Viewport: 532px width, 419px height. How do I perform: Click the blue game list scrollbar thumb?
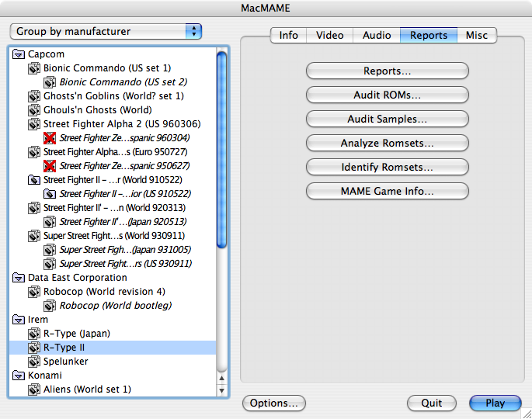click(221, 149)
